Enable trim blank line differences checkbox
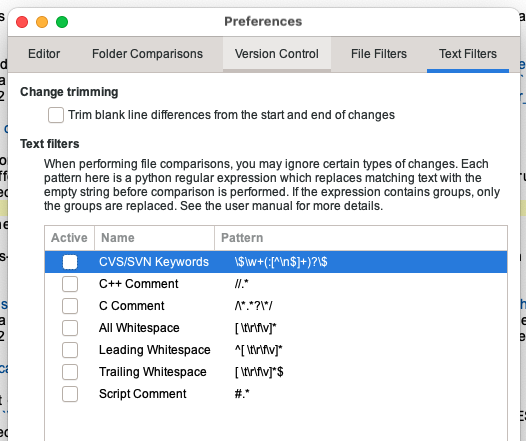The image size is (526, 441). [x=56, y=115]
